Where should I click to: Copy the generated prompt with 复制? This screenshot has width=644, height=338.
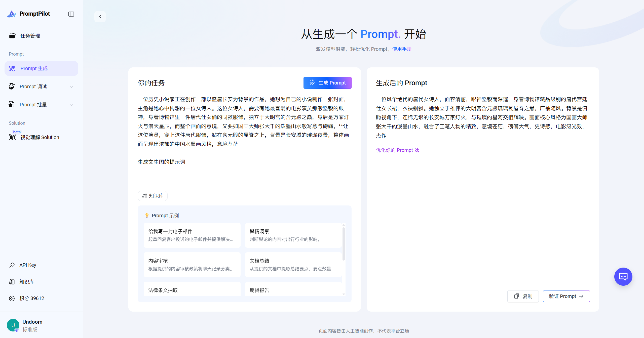click(x=523, y=296)
